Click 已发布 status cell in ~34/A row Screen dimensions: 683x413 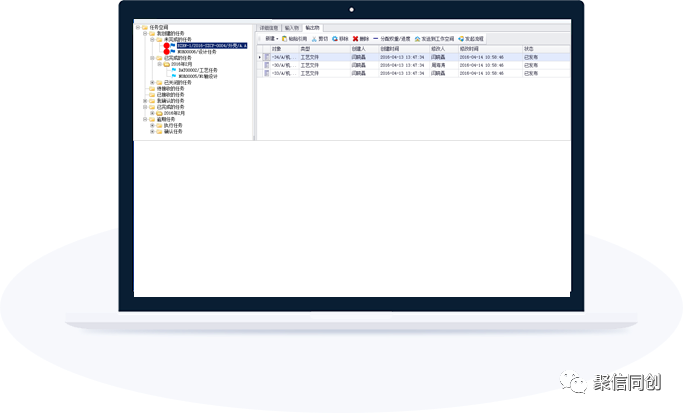tap(546, 57)
